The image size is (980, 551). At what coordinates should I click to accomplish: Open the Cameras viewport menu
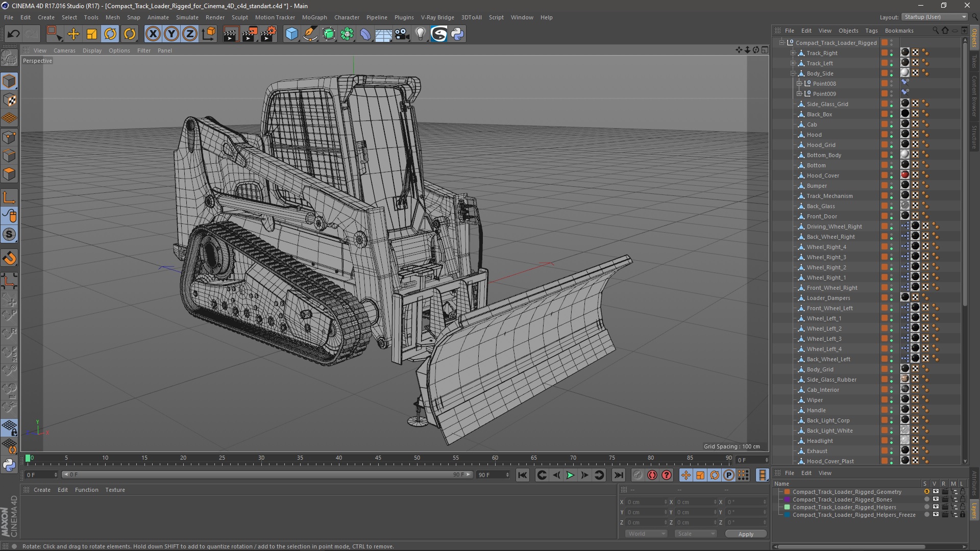(x=64, y=51)
